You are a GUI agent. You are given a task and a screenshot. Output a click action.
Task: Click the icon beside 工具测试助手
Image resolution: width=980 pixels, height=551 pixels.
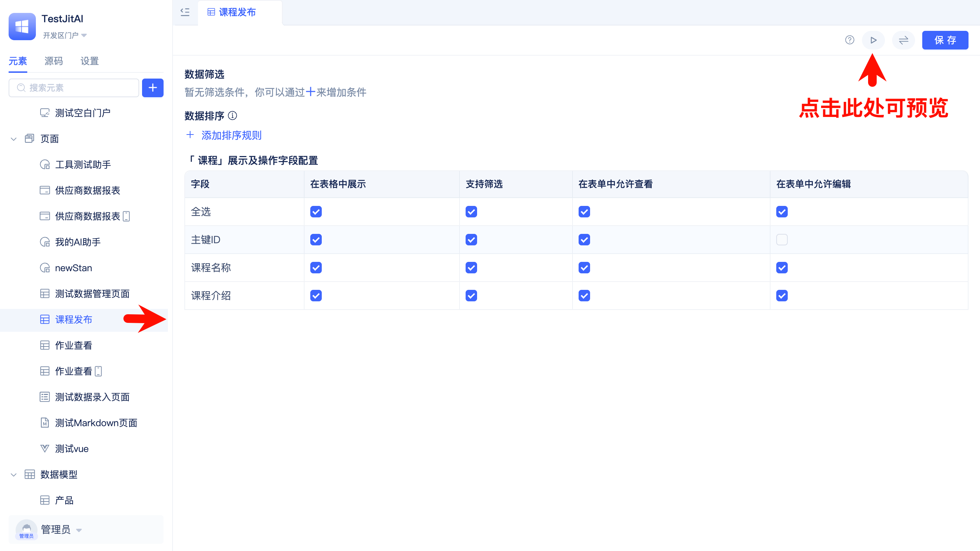tap(45, 164)
